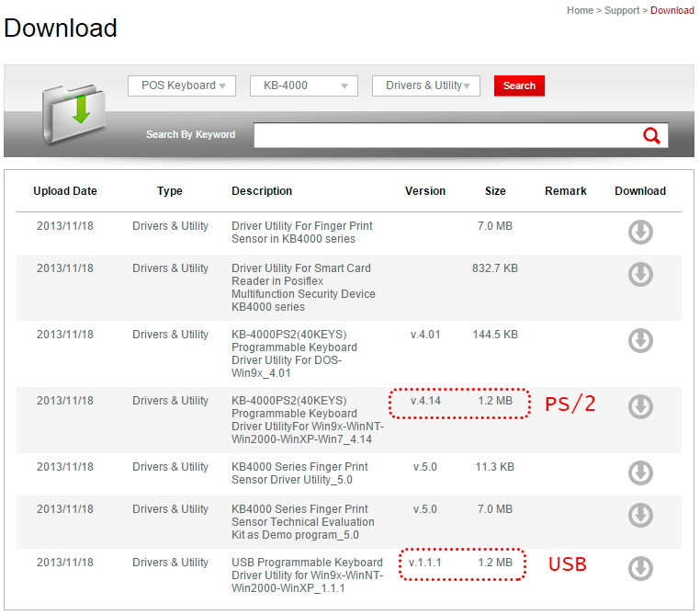
Task: Go to Home via breadcrumb
Action: pyautogui.click(x=580, y=10)
